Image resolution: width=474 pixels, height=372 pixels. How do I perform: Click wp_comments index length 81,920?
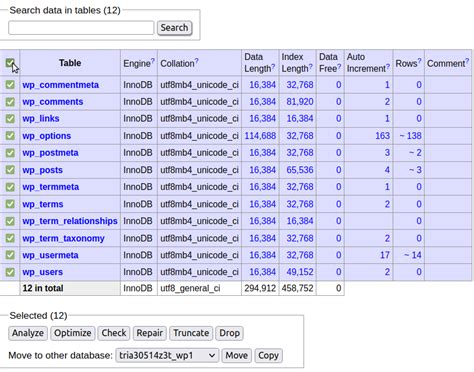click(x=300, y=102)
